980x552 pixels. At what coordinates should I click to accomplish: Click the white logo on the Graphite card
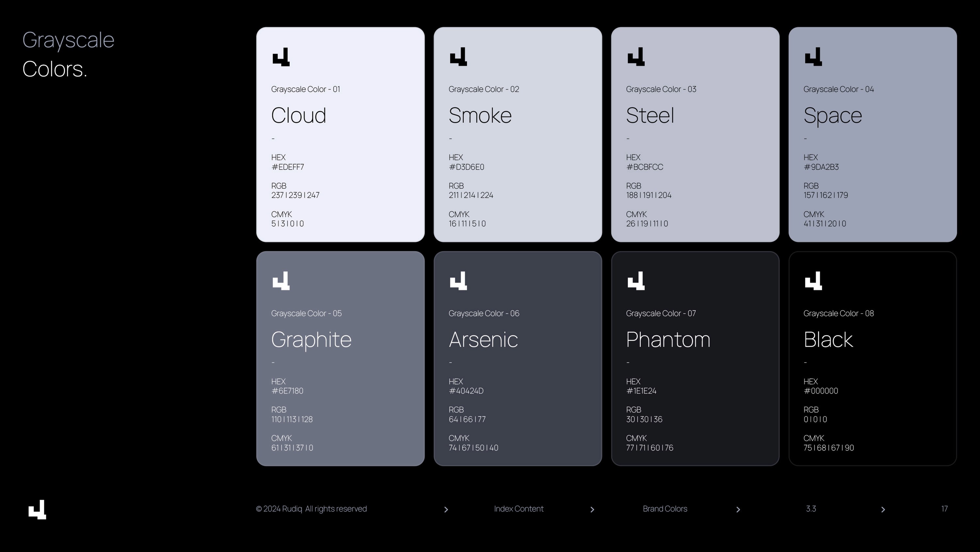point(281,280)
